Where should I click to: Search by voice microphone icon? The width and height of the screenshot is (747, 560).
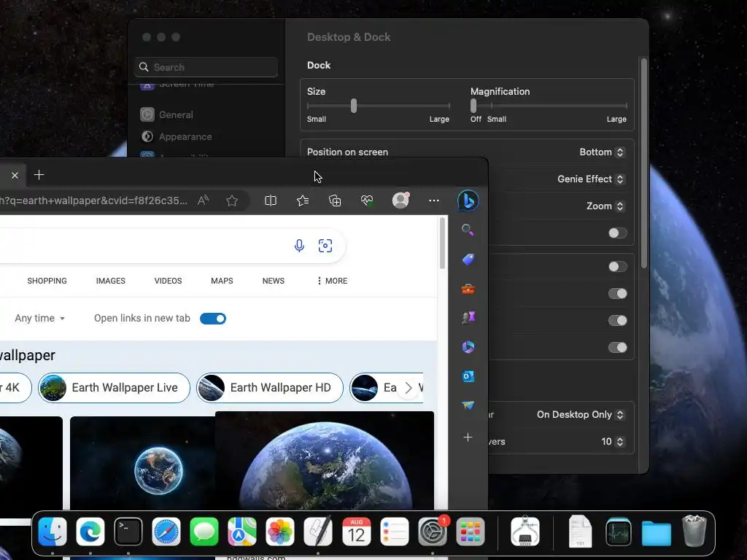pos(299,246)
